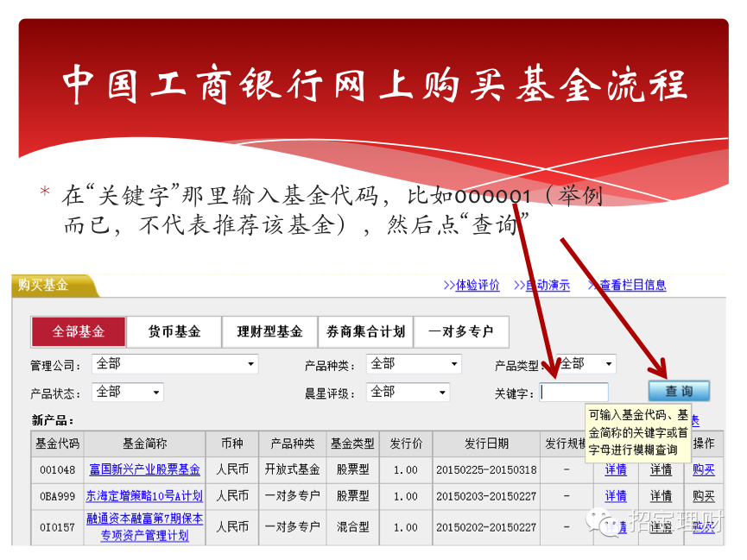The image size is (747, 560).
Task: Open the 理财型基金 tab
Action: pos(269,331)
